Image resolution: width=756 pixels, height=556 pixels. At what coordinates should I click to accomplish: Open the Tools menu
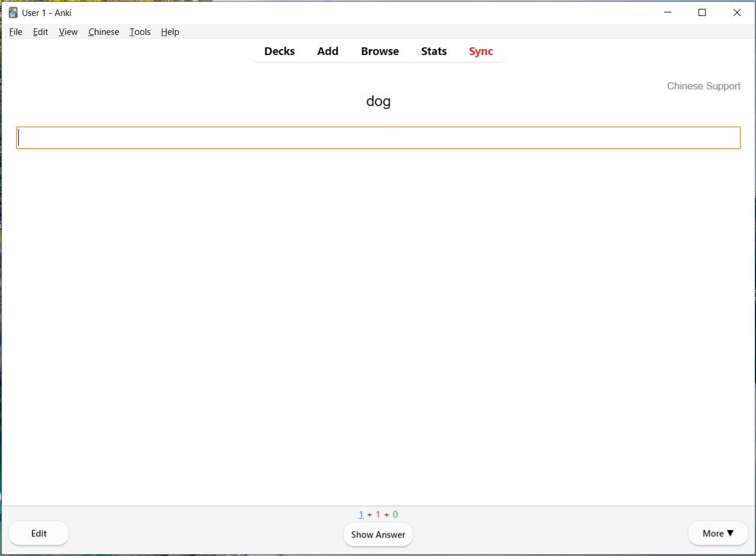(140, 32)
